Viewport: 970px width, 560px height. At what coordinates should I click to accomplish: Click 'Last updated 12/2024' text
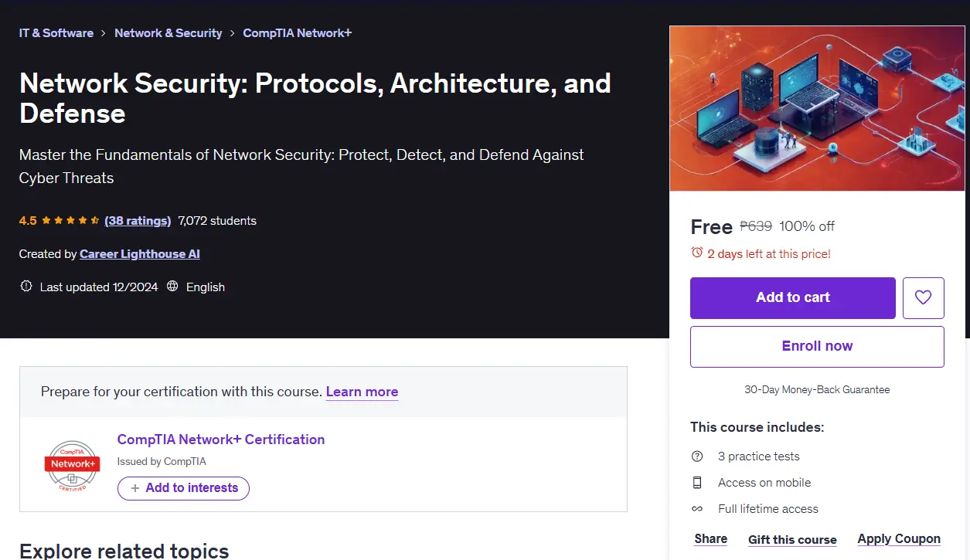[x=99, y=287]
